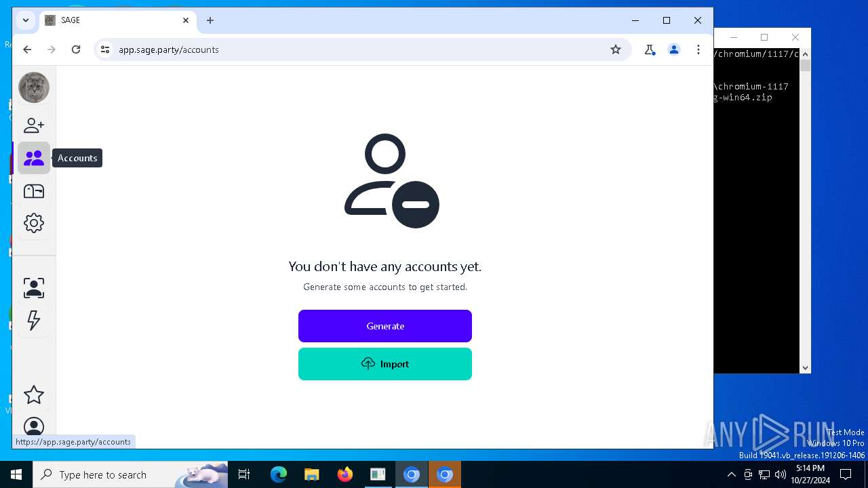
Task: Maximize the console window behind the browser
Action: 764,37
